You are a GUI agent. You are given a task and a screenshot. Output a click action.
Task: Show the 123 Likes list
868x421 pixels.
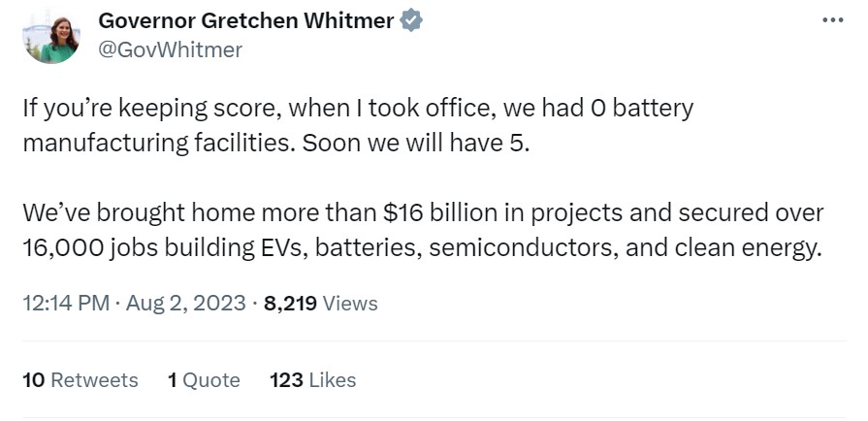click(x=313, y=380)
